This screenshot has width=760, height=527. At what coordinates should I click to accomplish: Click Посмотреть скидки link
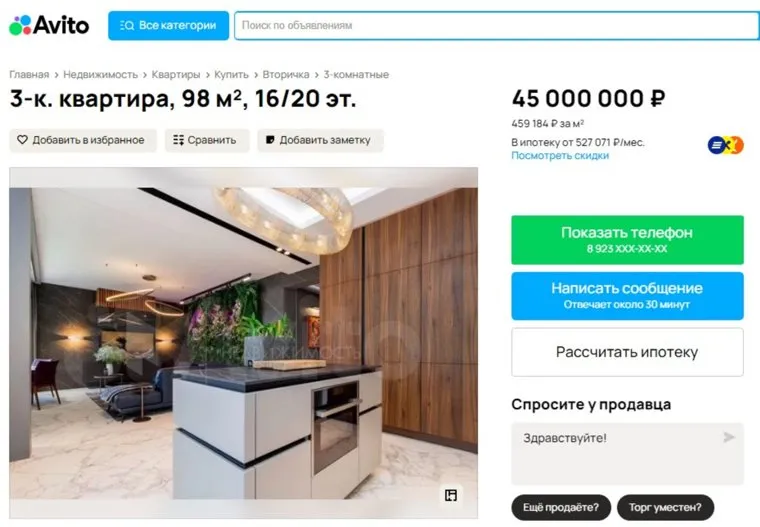point(560,156)
